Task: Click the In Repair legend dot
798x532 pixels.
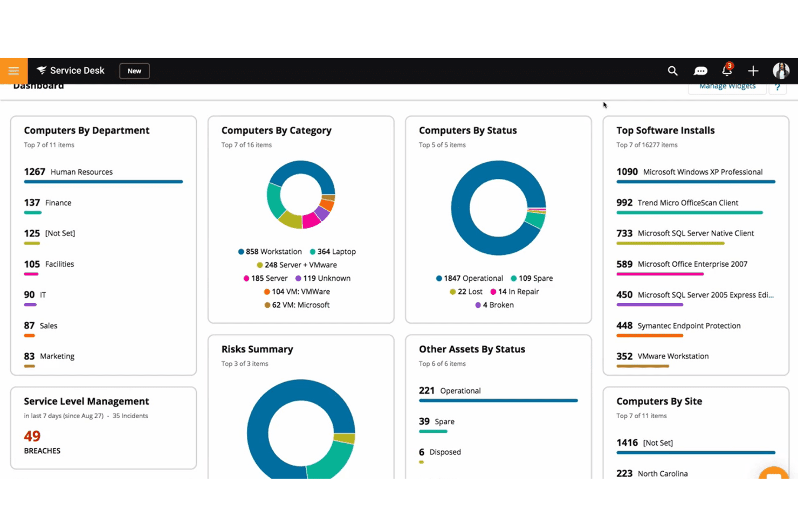Action: pos(493,292)
